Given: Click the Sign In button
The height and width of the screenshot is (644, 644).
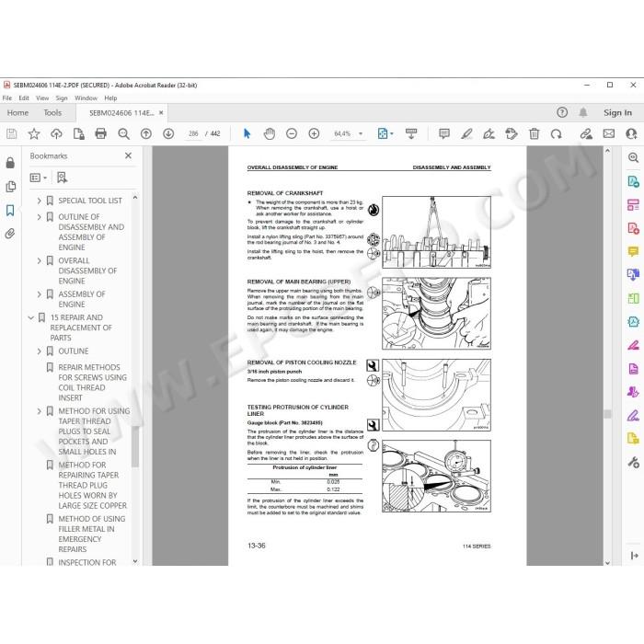Looking at the screenshot, I should click(617, 112).
